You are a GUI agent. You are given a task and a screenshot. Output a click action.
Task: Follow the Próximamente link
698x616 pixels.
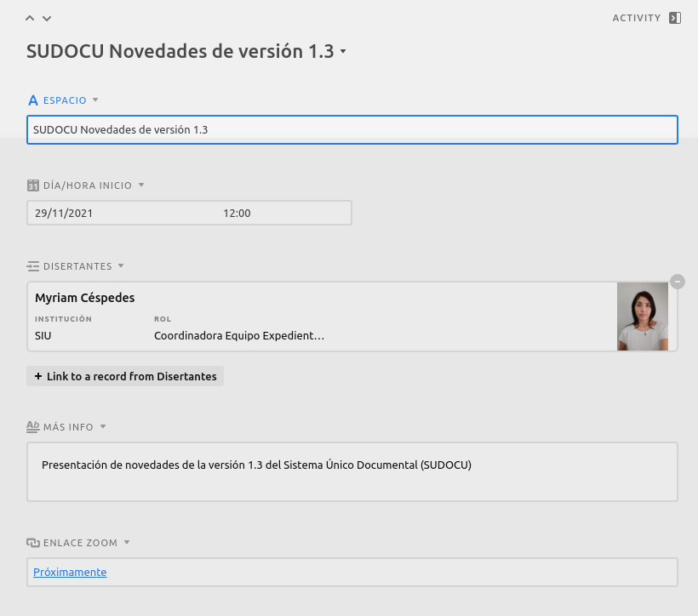[x=70, y=572]
